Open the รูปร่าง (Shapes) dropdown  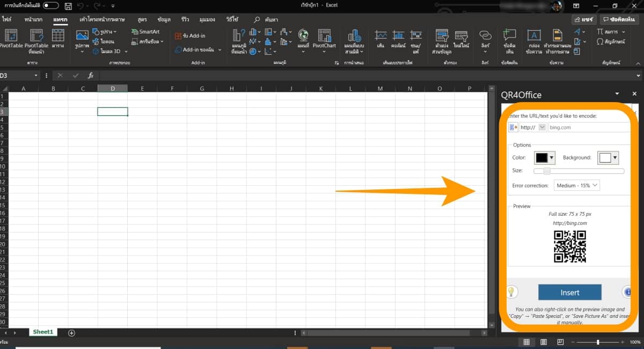pos(104,32)
